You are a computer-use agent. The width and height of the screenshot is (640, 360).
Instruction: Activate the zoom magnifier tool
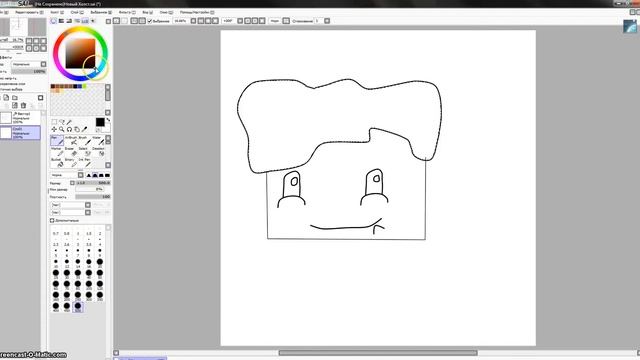click(62, 129)
